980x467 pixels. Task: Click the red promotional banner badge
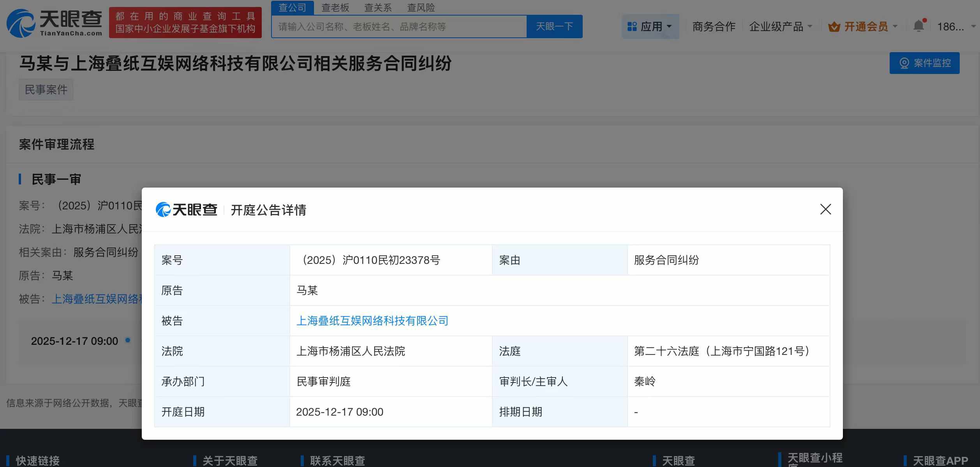186,22
